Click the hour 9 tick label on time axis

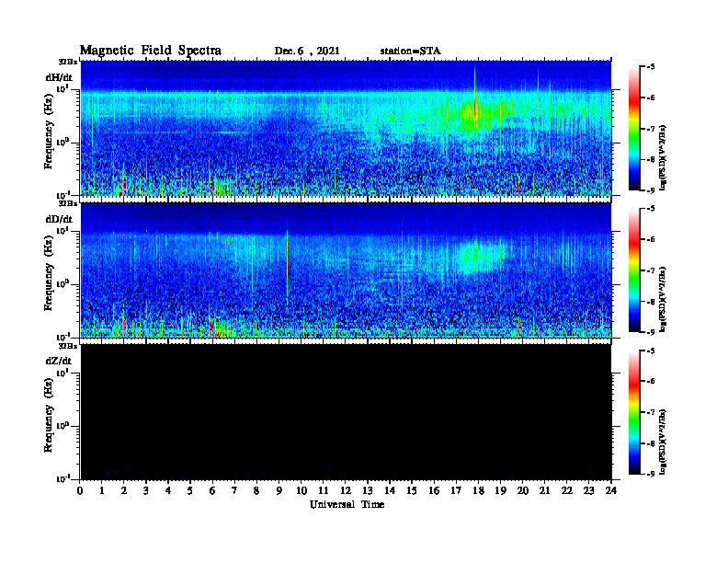279,490
